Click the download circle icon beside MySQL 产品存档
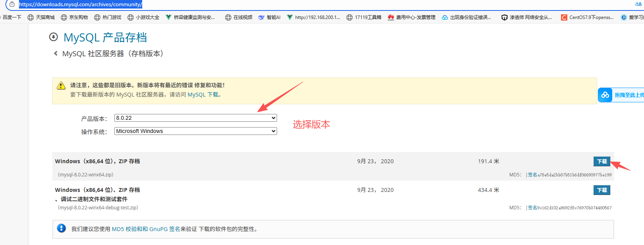The image size is (644, 245). click(x=53, y=37)
